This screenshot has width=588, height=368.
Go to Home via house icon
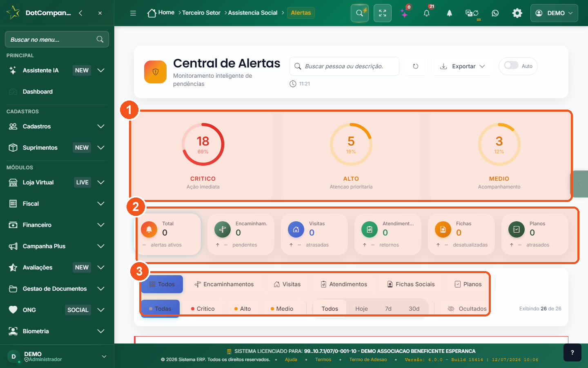(152, 13)
